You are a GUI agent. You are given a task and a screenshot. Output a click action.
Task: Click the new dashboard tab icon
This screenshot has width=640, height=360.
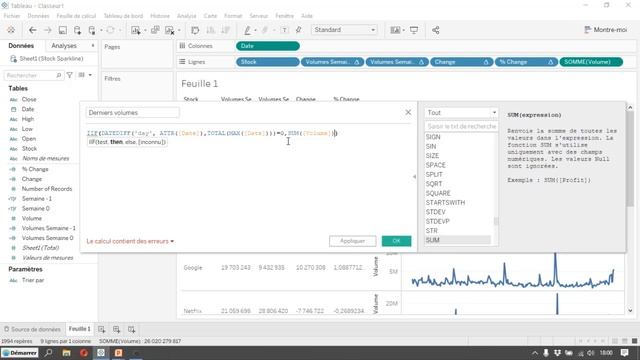pyautogui.click(x=116, y=329)
